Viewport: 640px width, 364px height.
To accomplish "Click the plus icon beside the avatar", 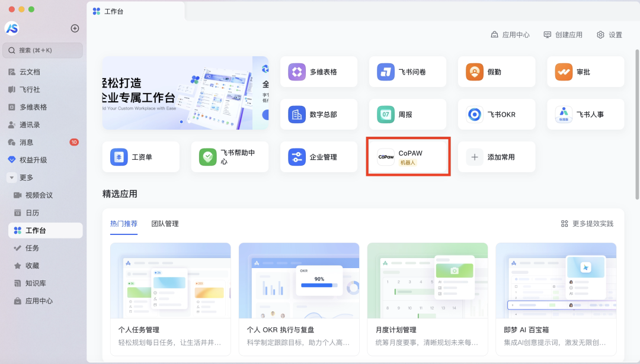I will pos(75,28).
